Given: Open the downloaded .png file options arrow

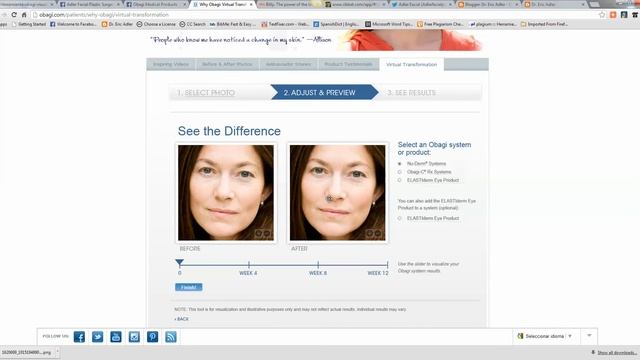Looking at the screenshot, I should [57, 352].
